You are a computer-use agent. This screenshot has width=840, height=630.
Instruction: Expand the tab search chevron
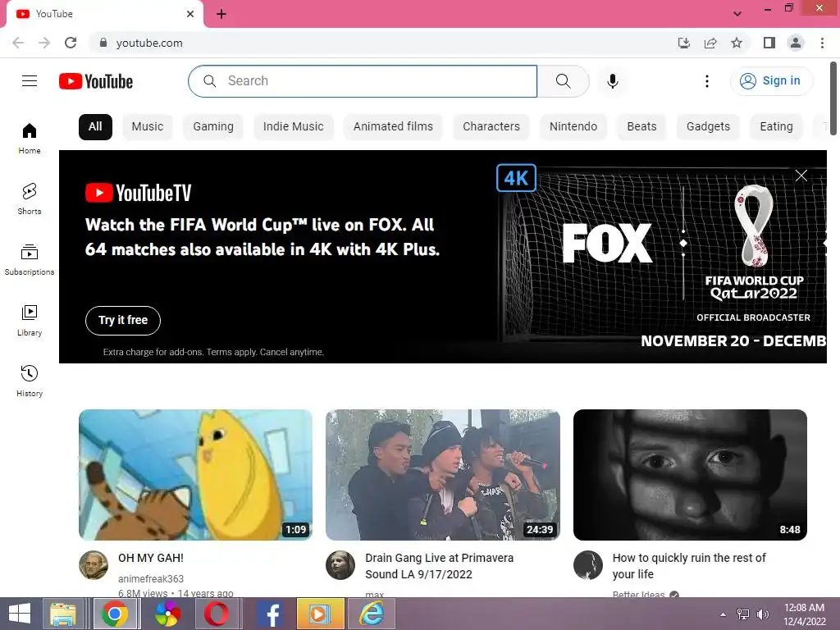[x=737, y=14]
